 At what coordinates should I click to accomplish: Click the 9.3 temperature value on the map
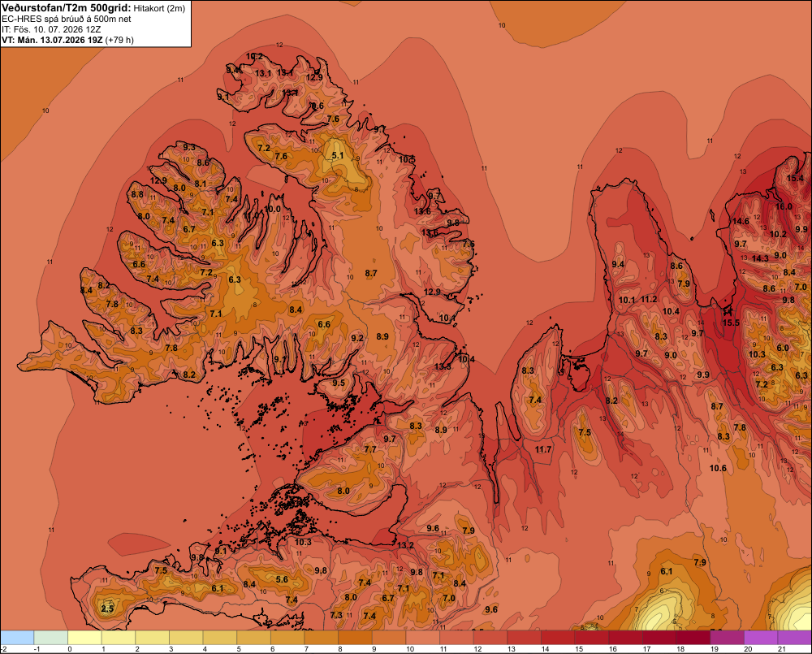(x=189, y=147)
